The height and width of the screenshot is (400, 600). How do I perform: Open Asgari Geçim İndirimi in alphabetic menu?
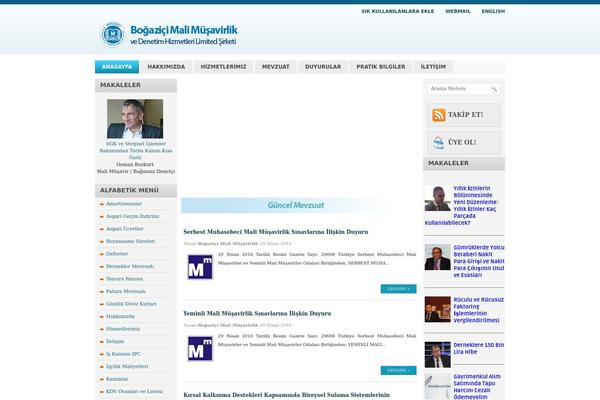tap(132, 216)
